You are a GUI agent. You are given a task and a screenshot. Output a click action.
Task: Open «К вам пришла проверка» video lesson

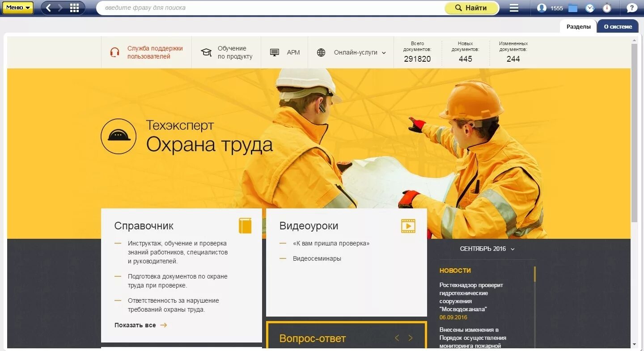pyautogui.click(x=331, y=244)
